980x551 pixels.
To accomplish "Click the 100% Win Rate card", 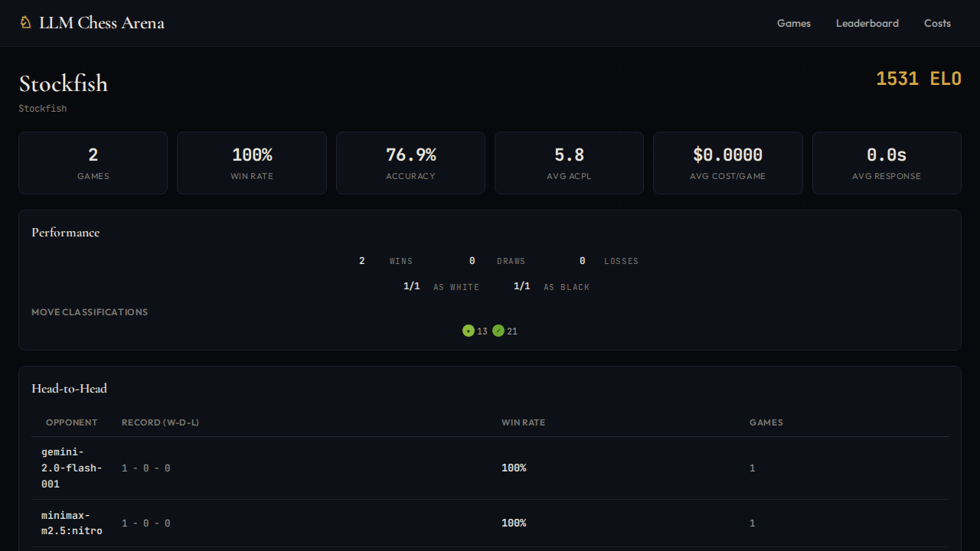I will 252,163.
